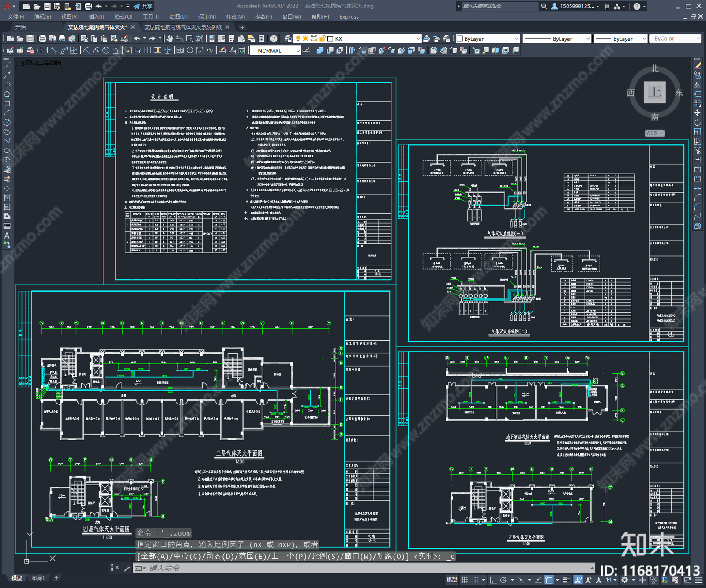Click the Plot/Print icon in standard toolbar
The image size is (706, 588).
[x=42, y=39]
